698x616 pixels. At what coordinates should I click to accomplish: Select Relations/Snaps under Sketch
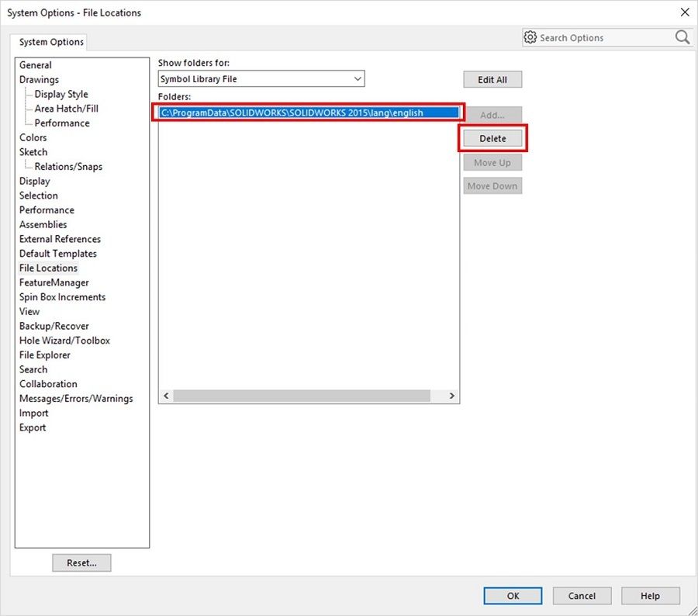(68, 167)
